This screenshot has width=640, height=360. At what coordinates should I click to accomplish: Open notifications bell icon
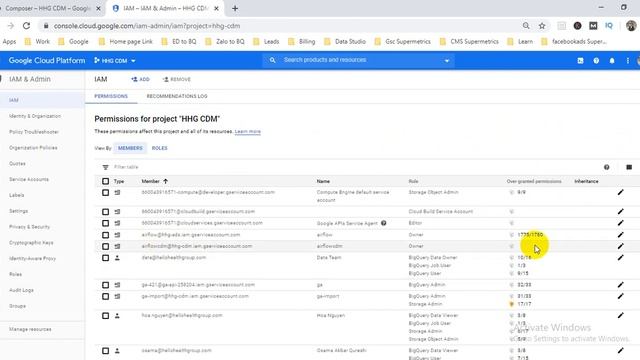pos(612,60)
